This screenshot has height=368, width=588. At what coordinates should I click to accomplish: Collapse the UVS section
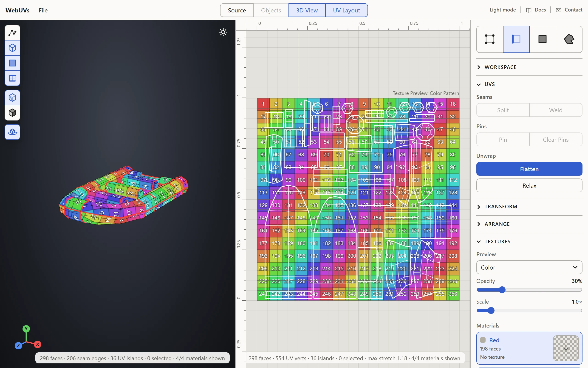coord(529,84)
